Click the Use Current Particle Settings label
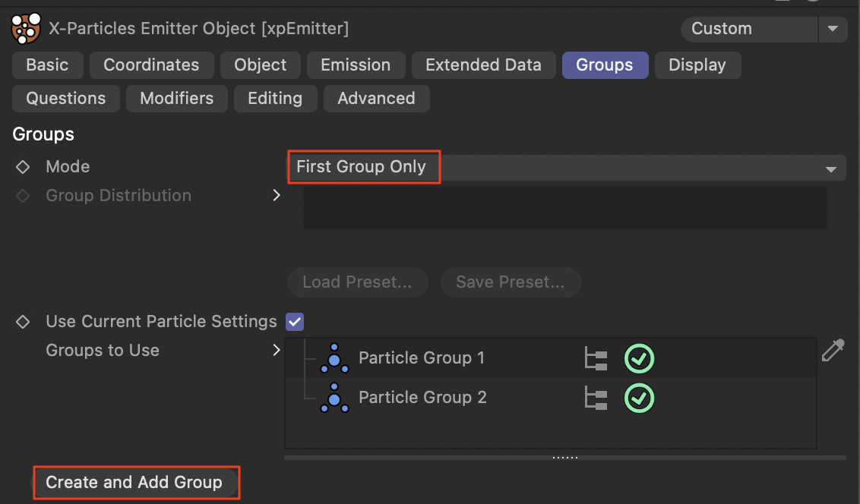Viewport: 860px width, 504px height. (161, 322)
